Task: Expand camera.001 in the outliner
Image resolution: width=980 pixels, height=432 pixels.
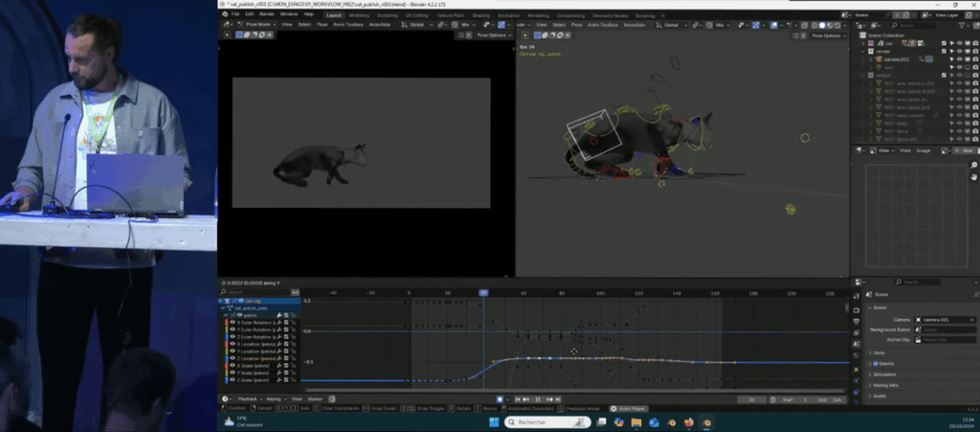Action: click(x=870, y=59)
